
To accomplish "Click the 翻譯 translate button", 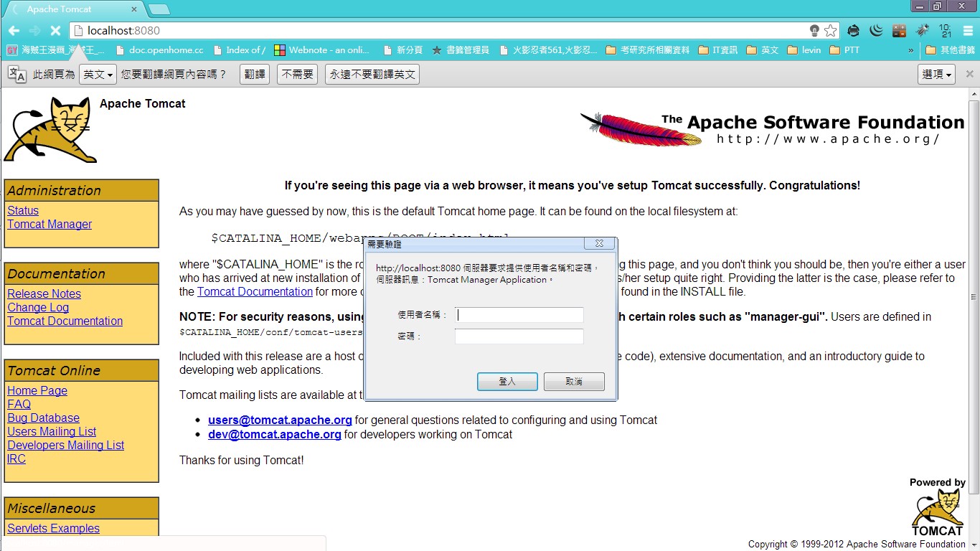I will pos(254,74).
